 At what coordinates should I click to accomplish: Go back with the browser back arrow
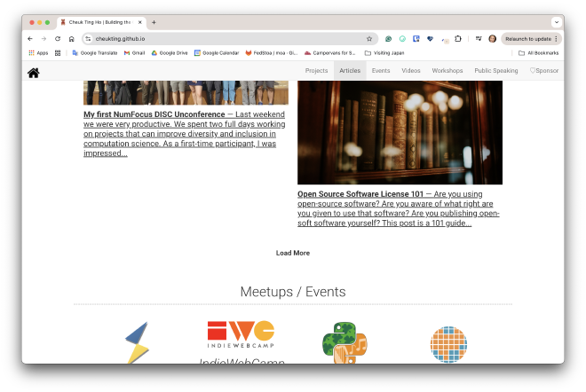(30, 39)
